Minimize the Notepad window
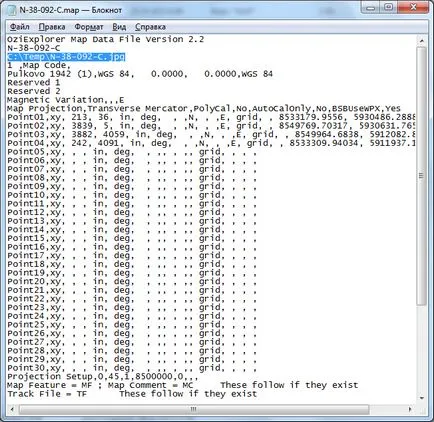Viewport: 434px width, 422px height. click(x=371, y=8)
